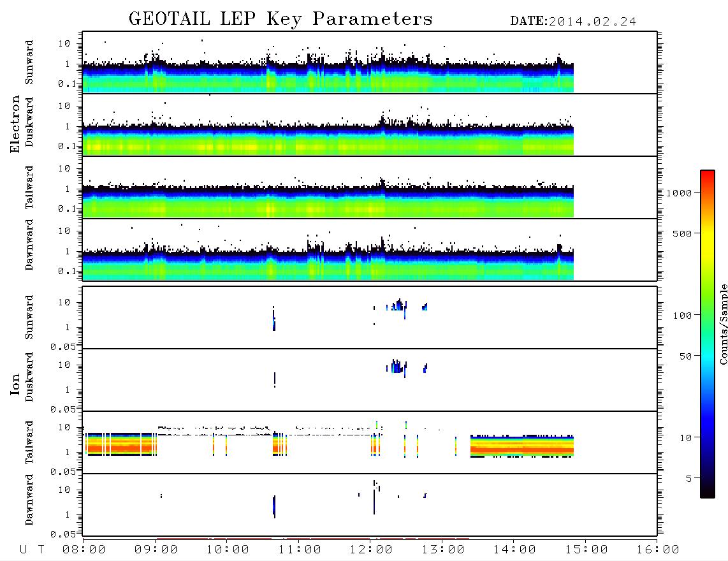Click the GEOTAIL LEP Key Parameters title
Screen dimensions: 728x561
(280, 19)
